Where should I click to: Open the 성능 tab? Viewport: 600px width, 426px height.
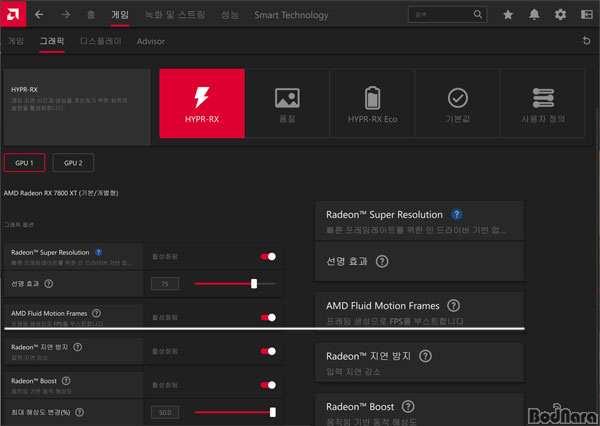point(230,15)
